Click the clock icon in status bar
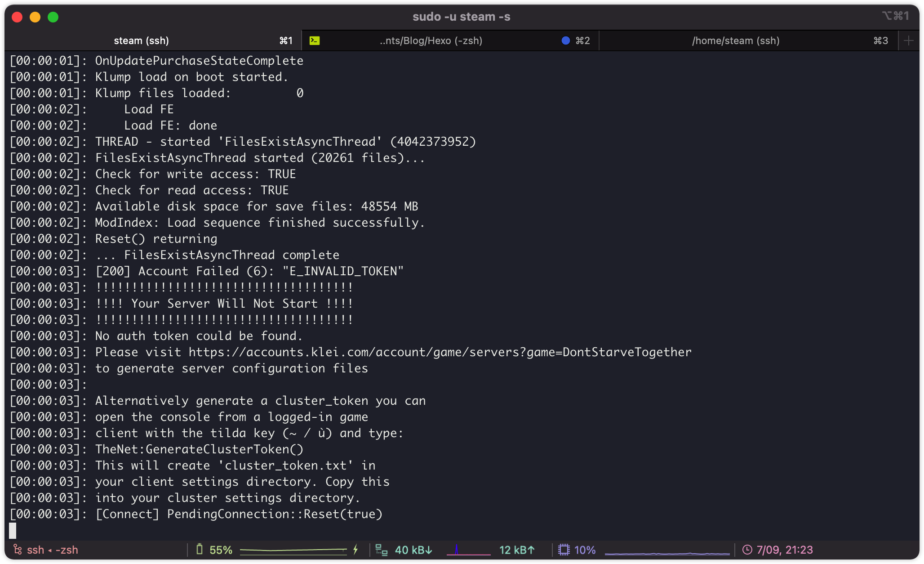924x564 pixels. tap(747, 550)
